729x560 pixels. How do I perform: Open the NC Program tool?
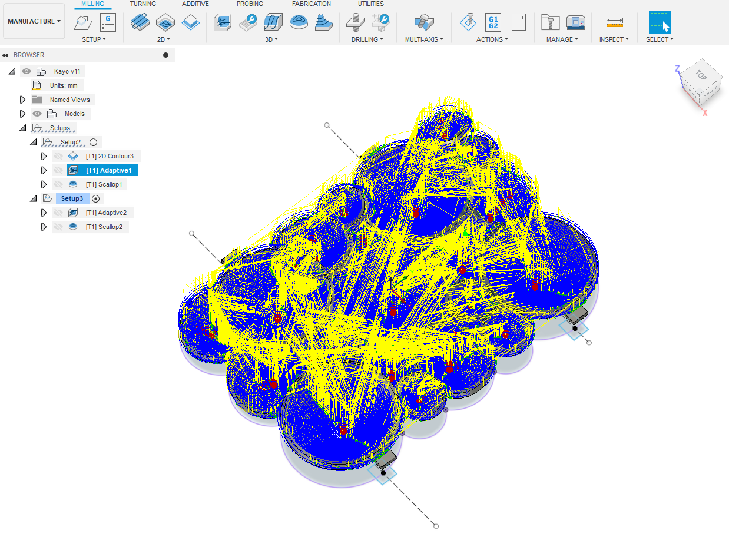coord(108,22)
